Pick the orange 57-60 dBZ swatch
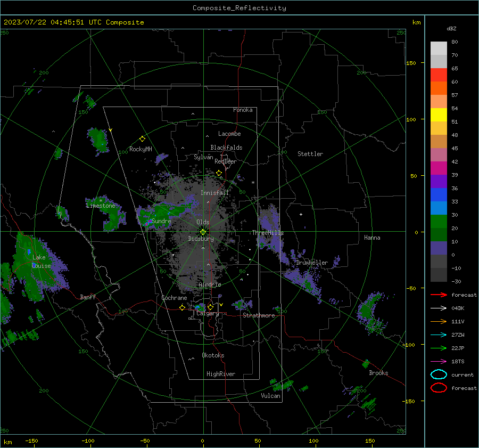479x448 pixels. tap(439, 88)
